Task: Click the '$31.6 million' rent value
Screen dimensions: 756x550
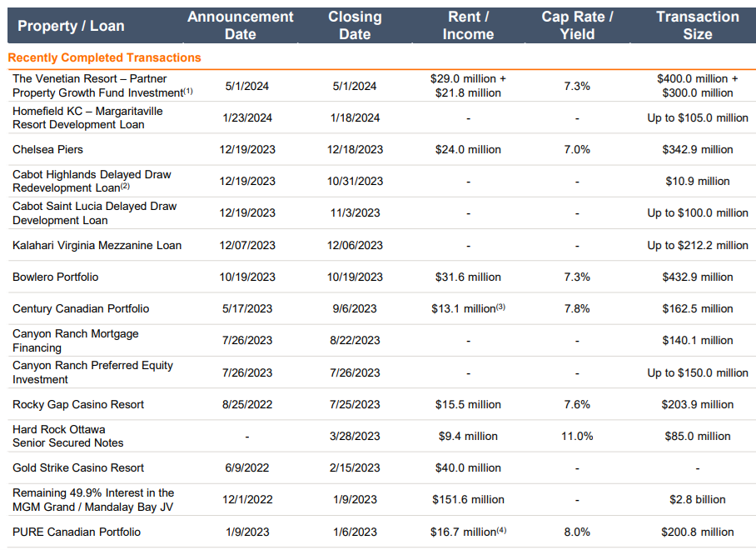Action: 468,277
